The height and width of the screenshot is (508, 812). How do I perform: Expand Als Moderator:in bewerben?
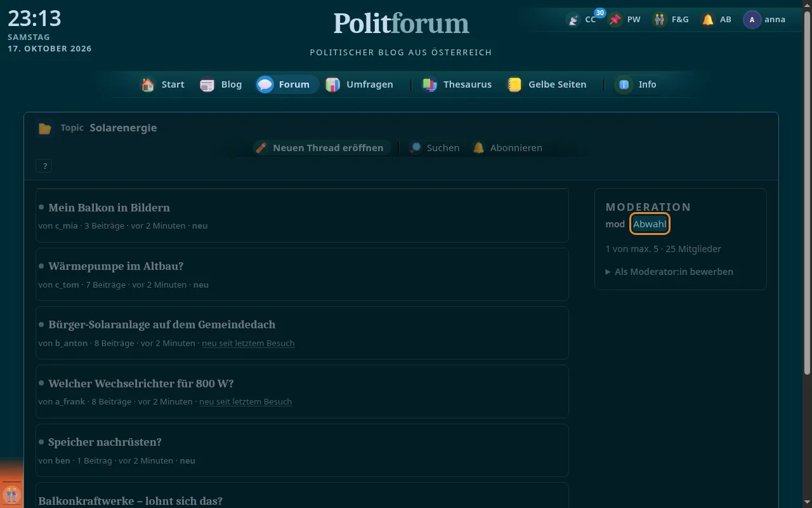(669, 272)
